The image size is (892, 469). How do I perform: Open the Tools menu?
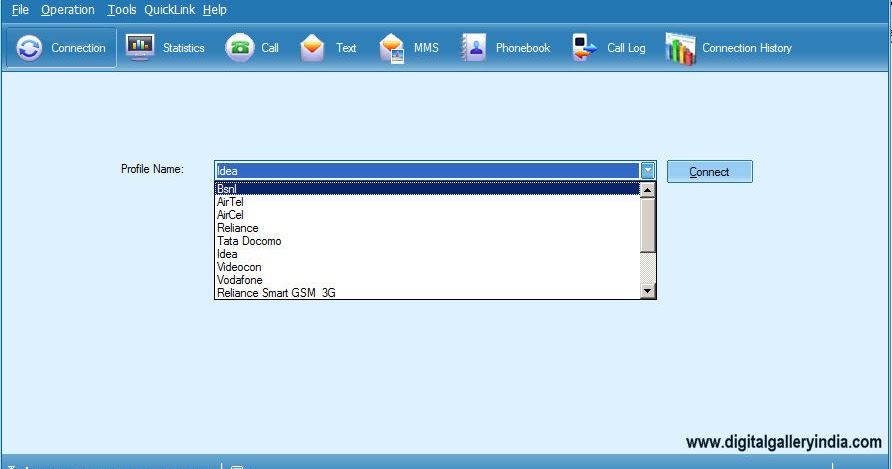[x=122, y=10]
